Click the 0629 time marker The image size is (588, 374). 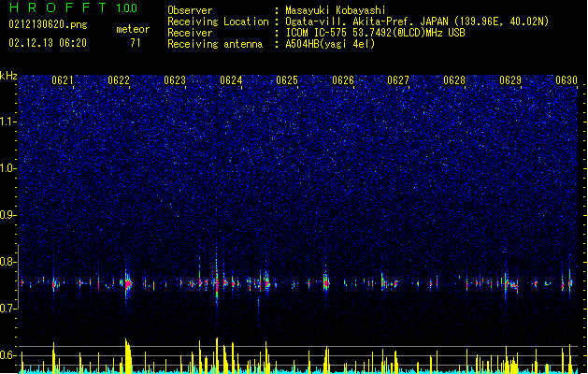tap(510, 80)
